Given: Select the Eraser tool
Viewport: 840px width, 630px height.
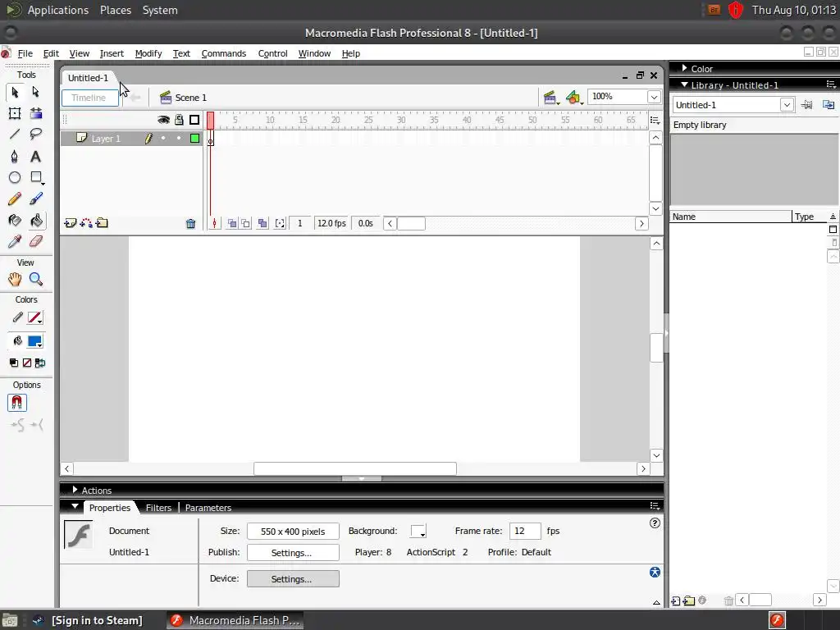Looking at the screenshot, I should (x=36, y=242).
